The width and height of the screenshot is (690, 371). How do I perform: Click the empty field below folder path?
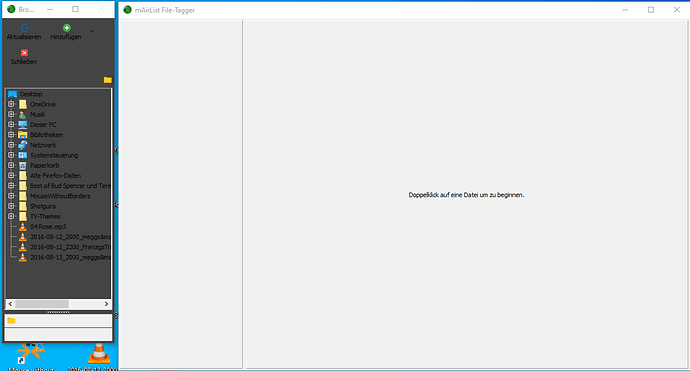click(x=58, y=334)
